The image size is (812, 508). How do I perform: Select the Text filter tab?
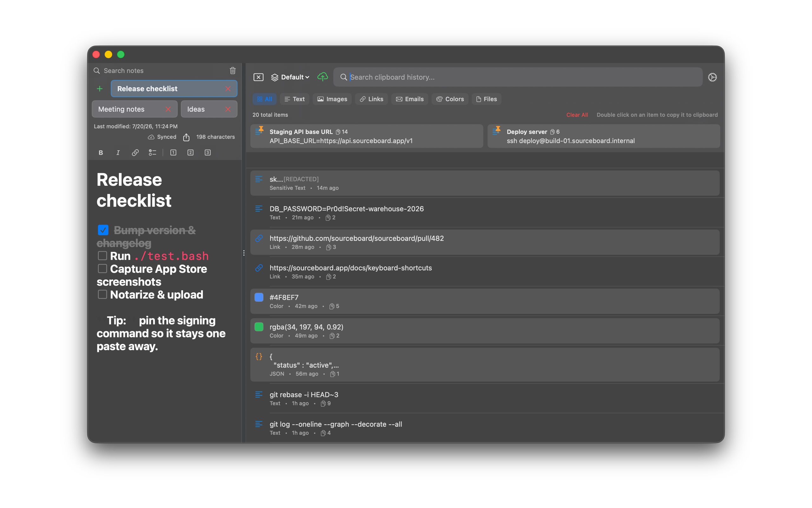[x=294, y=99]
